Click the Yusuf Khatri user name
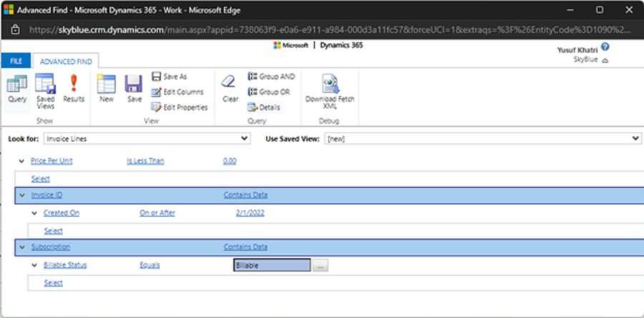644x318 pixels. pyautogui.click(x=577, y=50)
